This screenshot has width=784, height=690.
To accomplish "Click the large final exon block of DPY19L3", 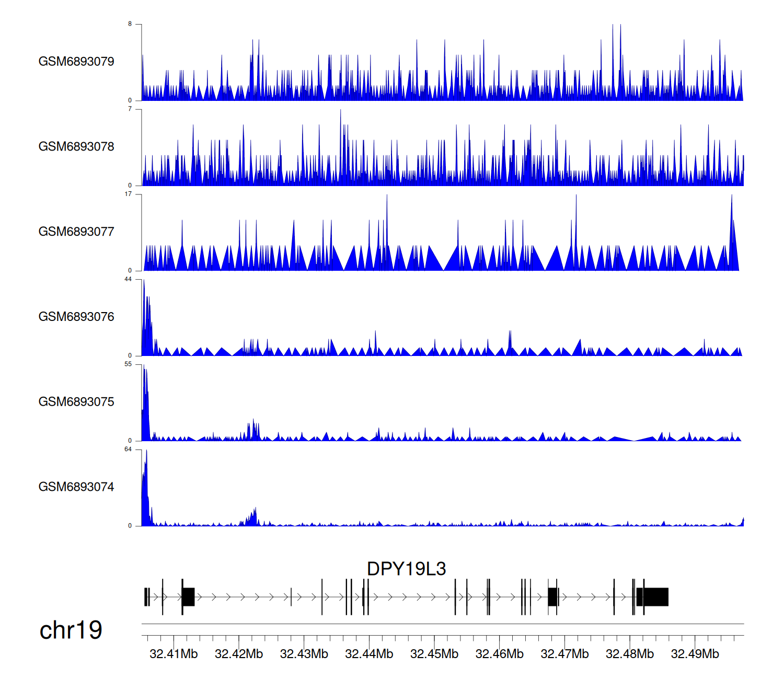I will (x=655, y=597).
